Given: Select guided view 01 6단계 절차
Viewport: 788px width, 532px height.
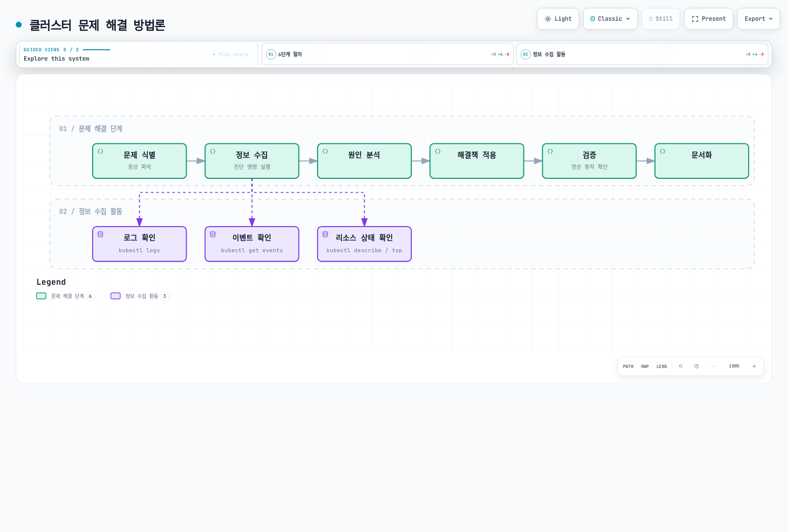Looking at the screenshot, I should click(388, 54).
